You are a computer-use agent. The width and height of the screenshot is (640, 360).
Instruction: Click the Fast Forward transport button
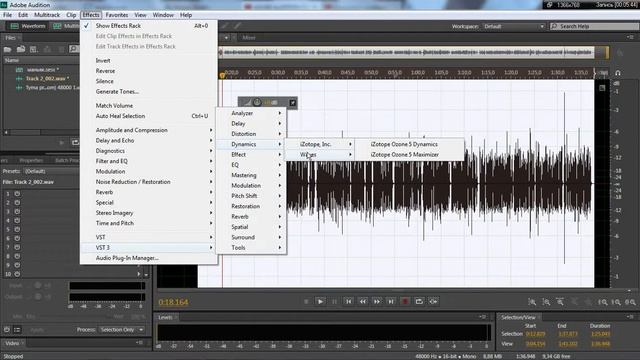(377, 301)
